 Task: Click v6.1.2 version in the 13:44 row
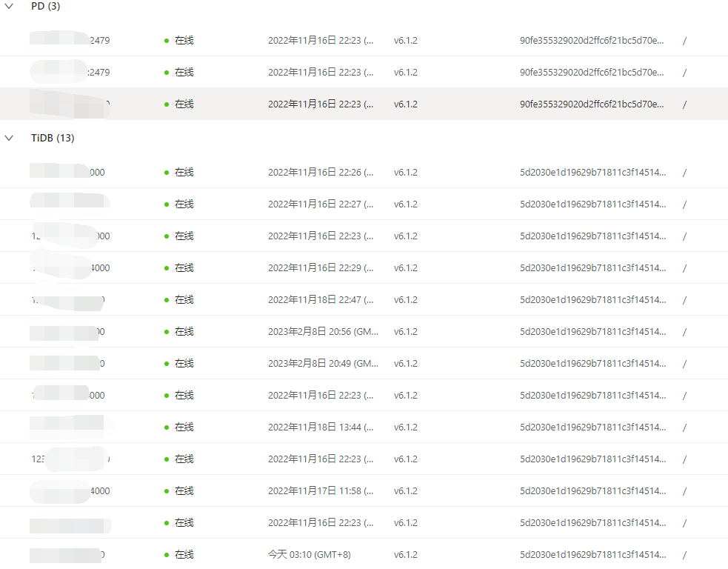tap(406, 427)
